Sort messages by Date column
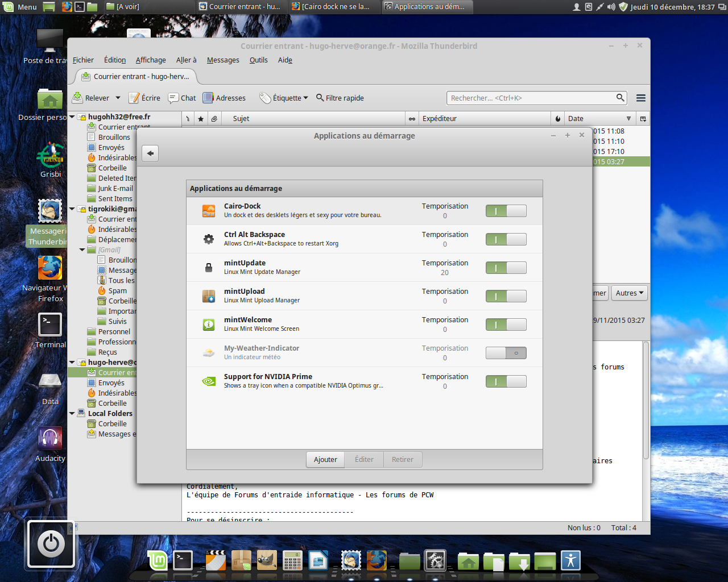Viewport: 728px width, 582px height. point(599,118)
